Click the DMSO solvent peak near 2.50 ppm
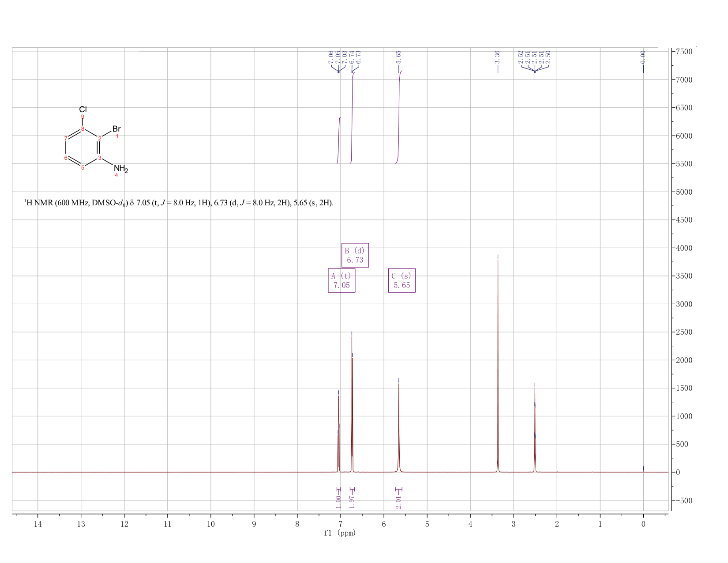This screenshot has width=728, height=563. coord(535,428)
